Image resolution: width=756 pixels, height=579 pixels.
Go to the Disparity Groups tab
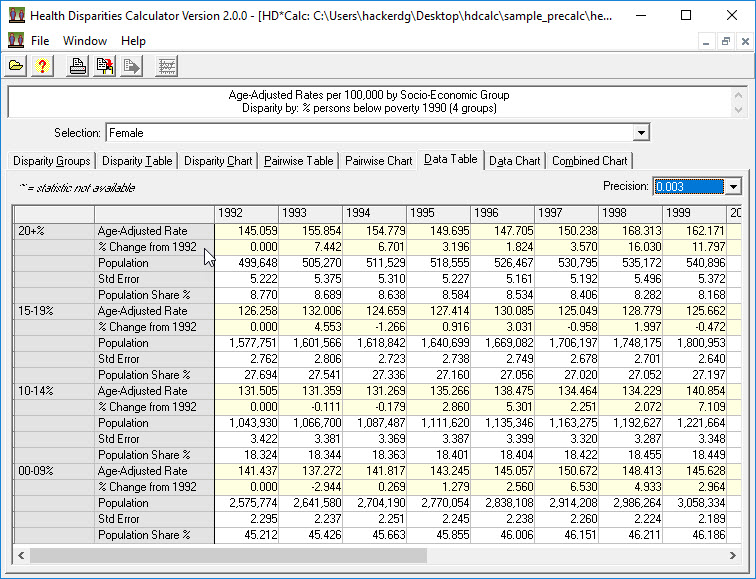click(52, 161)
